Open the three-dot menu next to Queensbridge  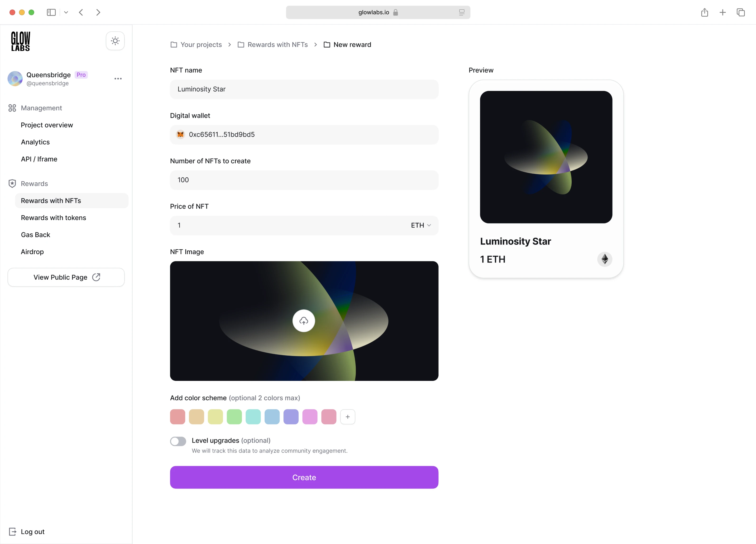click(x=118, y=79)
